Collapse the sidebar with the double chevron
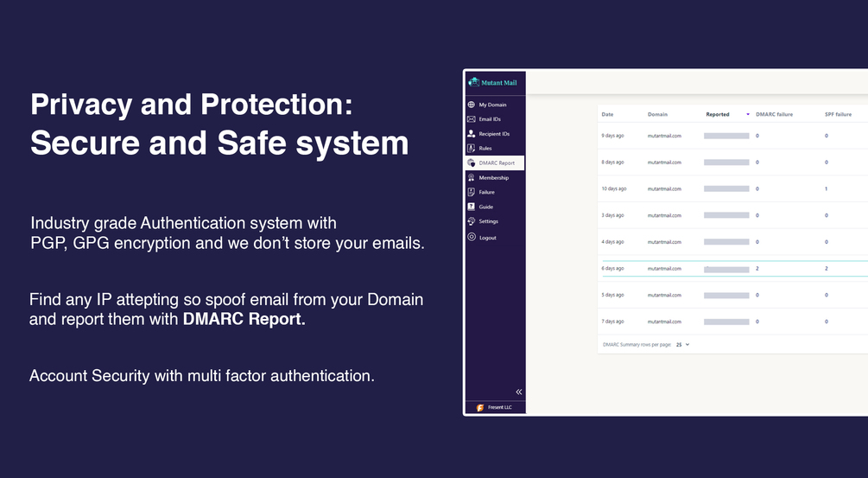 tap(519, 392)
